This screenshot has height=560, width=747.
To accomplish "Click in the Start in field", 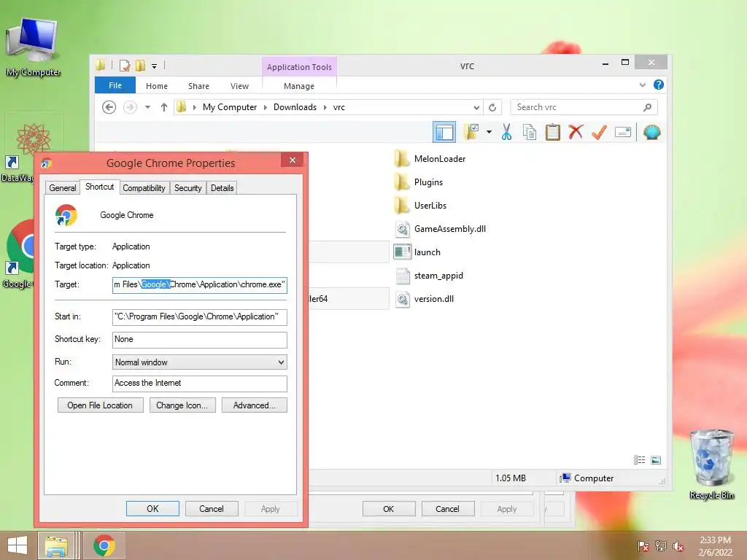I will point(200,316).
